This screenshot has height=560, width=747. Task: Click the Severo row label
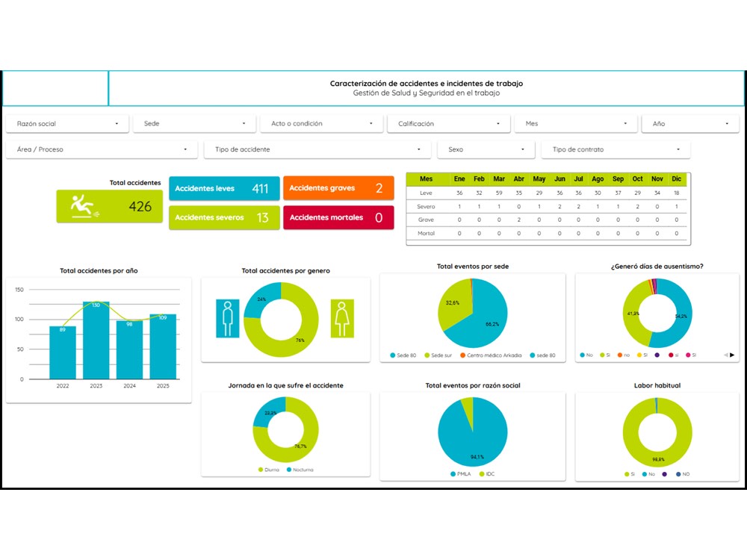(426, 207)
